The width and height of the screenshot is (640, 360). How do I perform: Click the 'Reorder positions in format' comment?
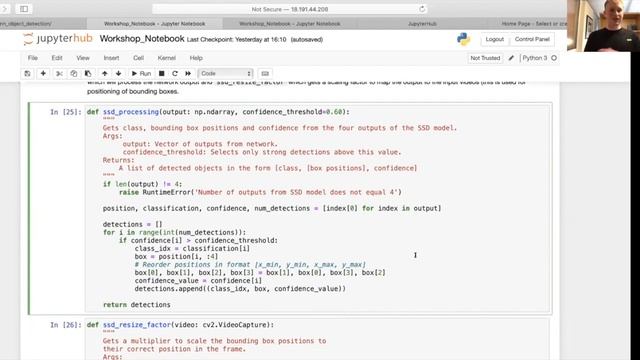[250, 264]
